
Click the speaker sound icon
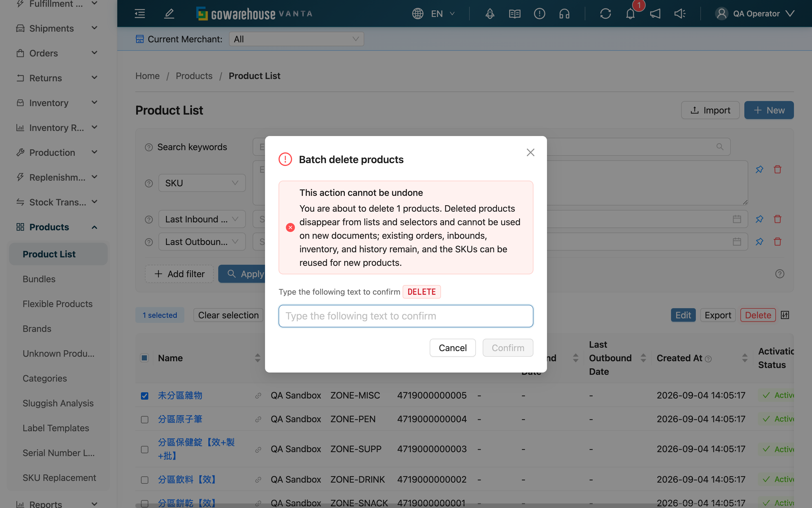click(x=680, y=14)
